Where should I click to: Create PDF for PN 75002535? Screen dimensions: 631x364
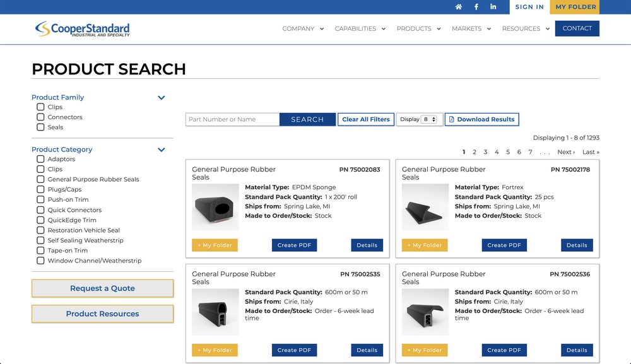[294, 350]
